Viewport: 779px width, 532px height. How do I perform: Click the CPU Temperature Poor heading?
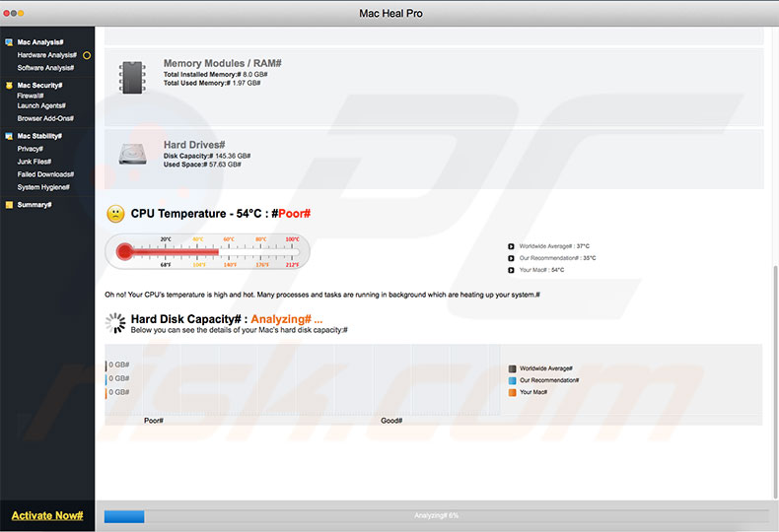coord(221,214)
